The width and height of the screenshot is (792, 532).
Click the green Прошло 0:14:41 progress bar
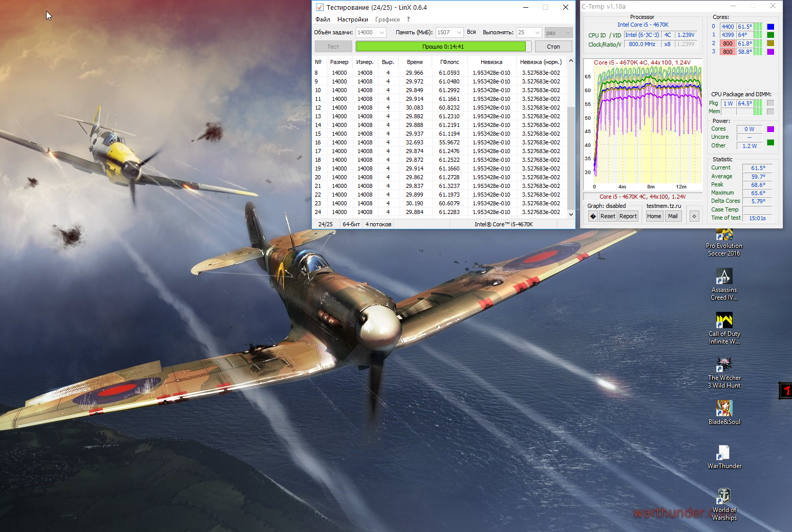(443, 47)
